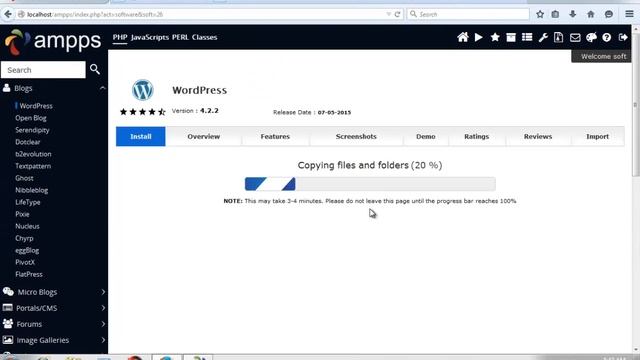
Task: Open browser bookmarks list icon
Action: (x=555, y=14)
